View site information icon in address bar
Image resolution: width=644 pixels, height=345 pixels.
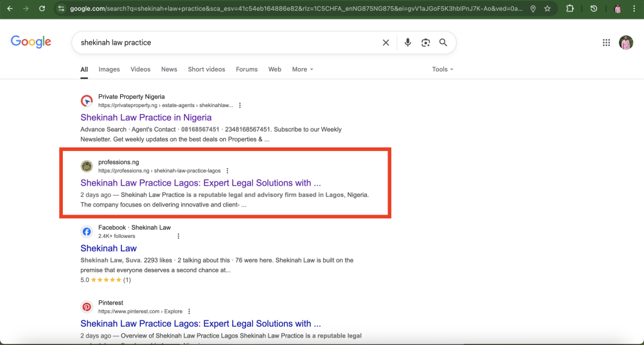click(x=61, y=9)
